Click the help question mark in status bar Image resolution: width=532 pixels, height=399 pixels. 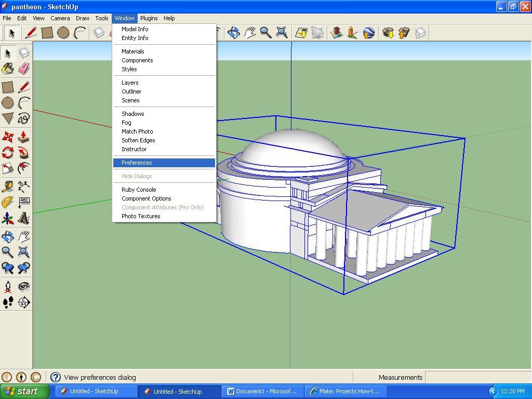coord(55,377)
